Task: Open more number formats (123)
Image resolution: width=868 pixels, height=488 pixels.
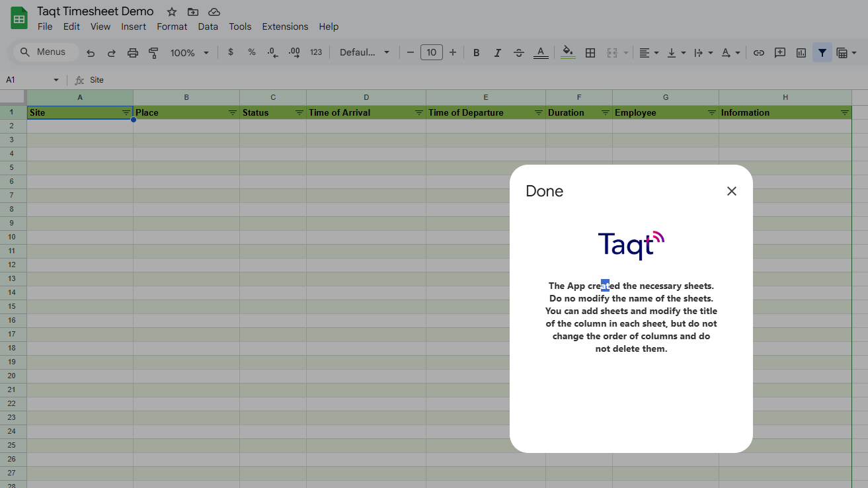Action: pyautogui.click(x=316, y=52)
